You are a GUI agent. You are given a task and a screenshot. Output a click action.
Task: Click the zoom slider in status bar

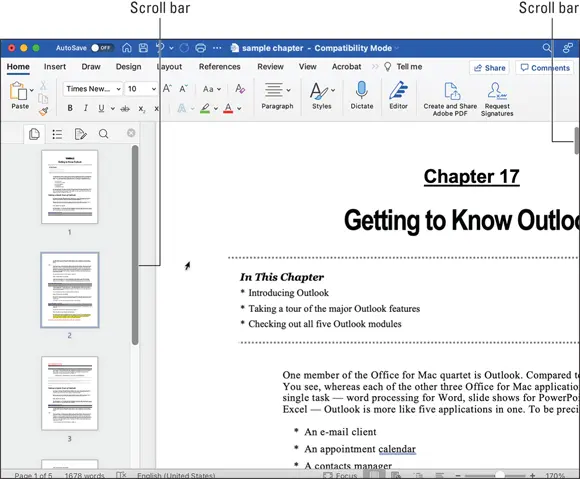click(495, 475)
